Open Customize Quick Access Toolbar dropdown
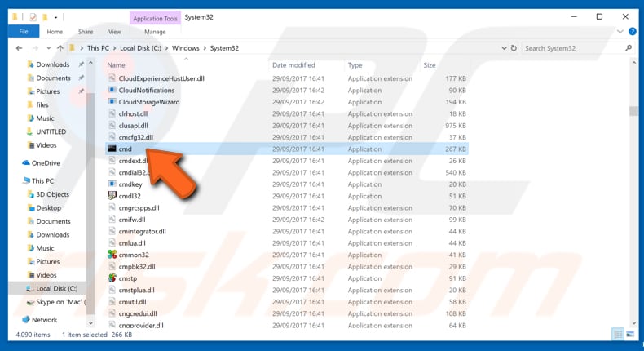This screenshot has width=644, height=351. pyautogui.click(x=56, y=17)
